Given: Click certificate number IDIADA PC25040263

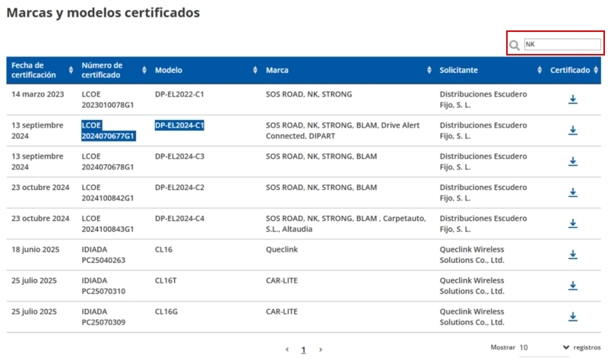Looking at the screenshot, I should [103, 255].
